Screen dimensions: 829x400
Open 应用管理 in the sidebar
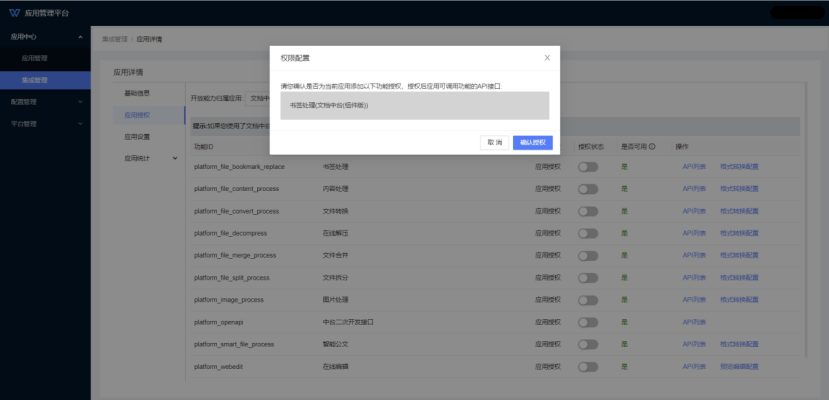pyautogui.click(x=35, y=58)
